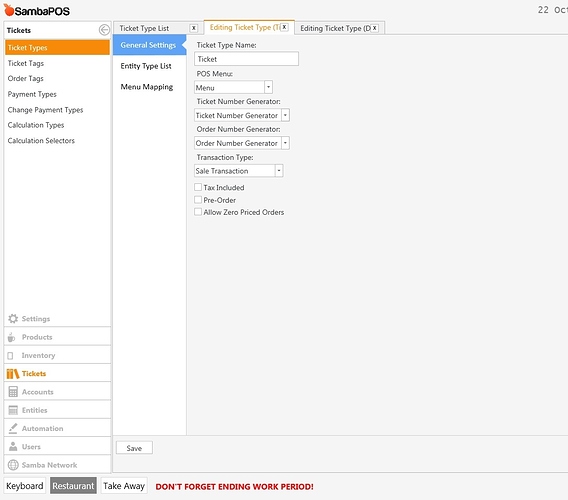Click the Keyboard button
The height and width of the screenshot is (500, 568).
point(25,486)
